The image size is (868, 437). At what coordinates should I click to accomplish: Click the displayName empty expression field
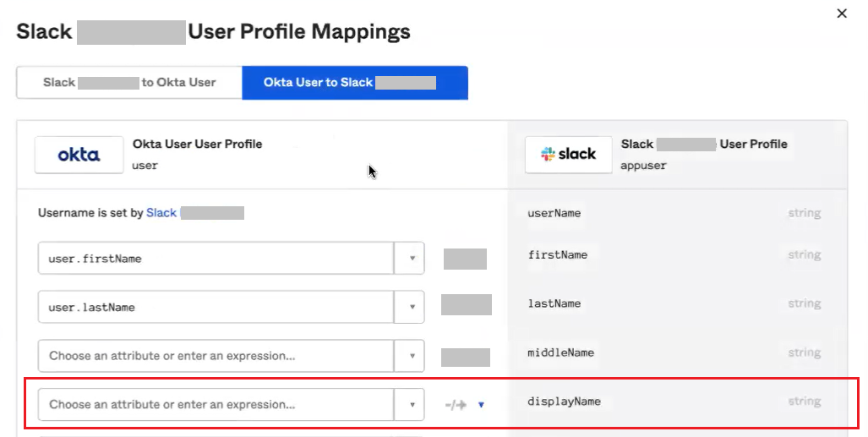pyautogui.click(x=216, y=405)
